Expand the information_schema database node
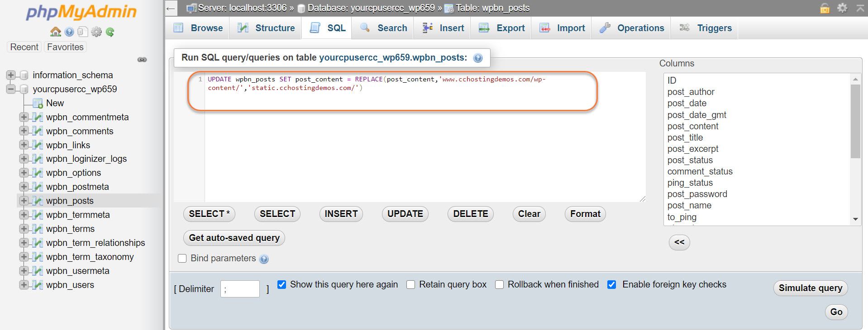Viewport: 868px width, 330px height. (x=11, y=75)
